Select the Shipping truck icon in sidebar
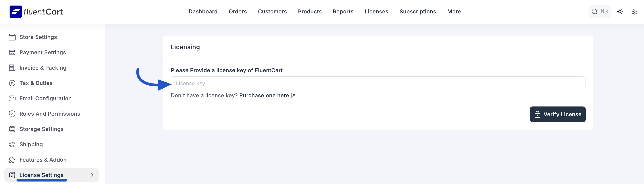The image size is (644, 184). pyautogui.click(x=12, y=144)
